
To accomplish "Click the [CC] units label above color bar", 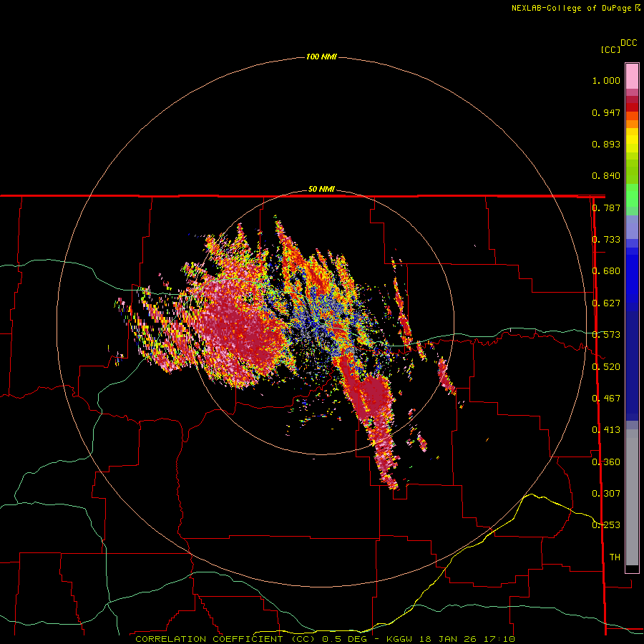I will coord(610,49).
